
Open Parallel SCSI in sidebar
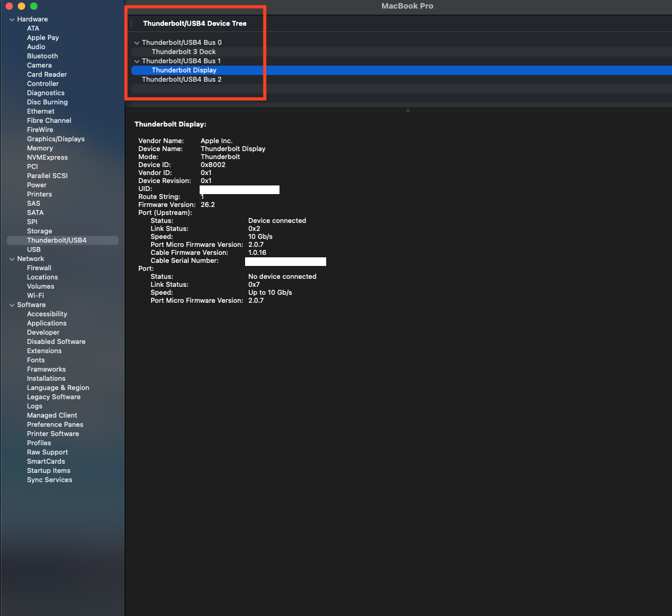[x=47, y=176]
